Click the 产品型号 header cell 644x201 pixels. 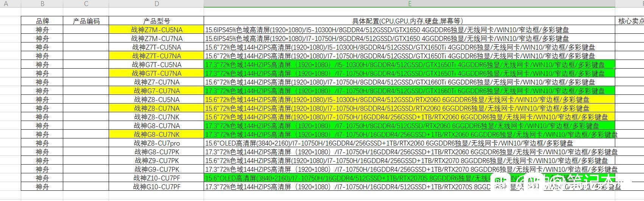(156, 21)
